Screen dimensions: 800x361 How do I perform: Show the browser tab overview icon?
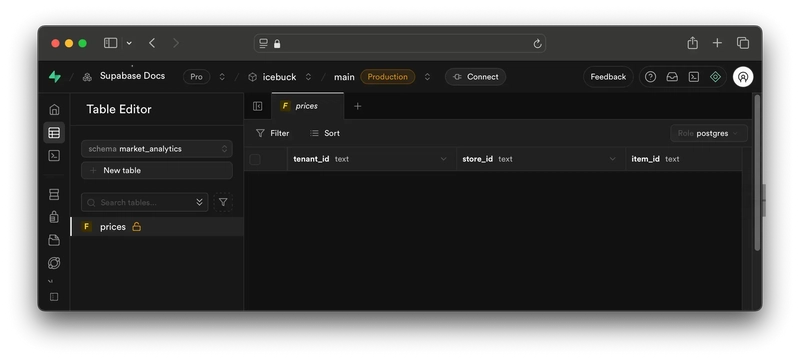coord(743,43)
